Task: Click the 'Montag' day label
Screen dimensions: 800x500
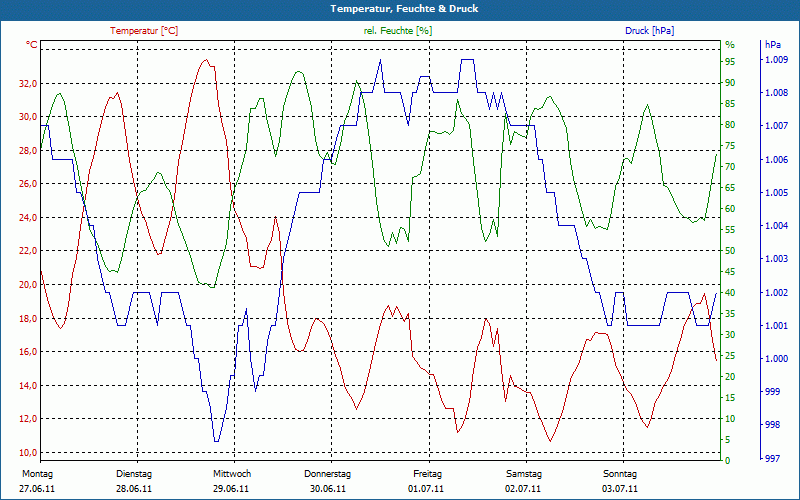Action: click(37, 474)
